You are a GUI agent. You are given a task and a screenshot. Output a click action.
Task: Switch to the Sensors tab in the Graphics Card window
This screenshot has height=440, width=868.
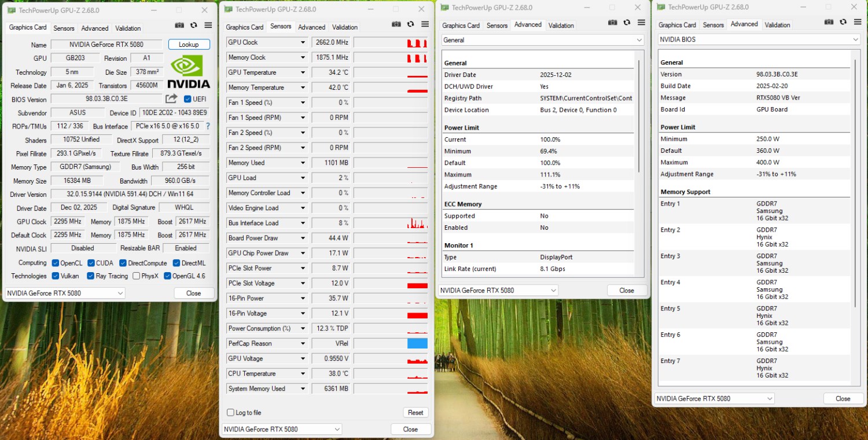[64, 28]
